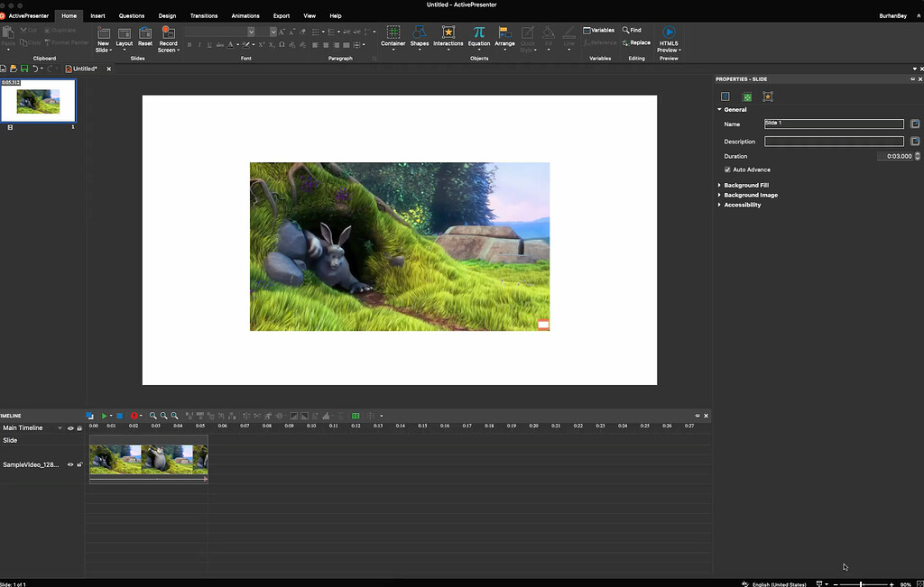924x587 pixels.
Task: Switch to the Insert tab
Action: point(97,16)
